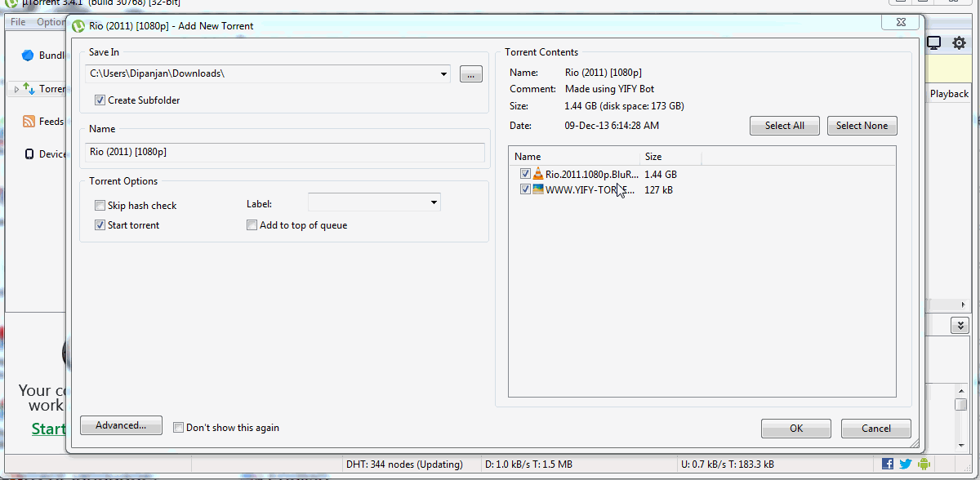Click the double-chevron collapse button in the main window
This screenshot has height=480, width=980.
(960, 326)
